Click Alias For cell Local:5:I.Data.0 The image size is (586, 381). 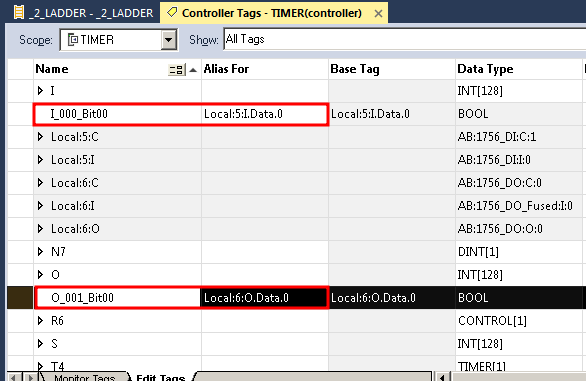265,114
